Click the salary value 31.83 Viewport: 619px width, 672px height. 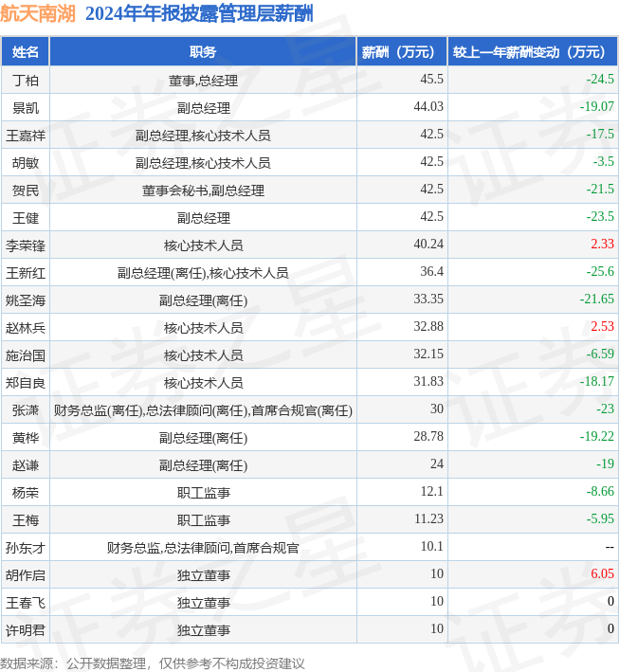[x=428, y=381]
